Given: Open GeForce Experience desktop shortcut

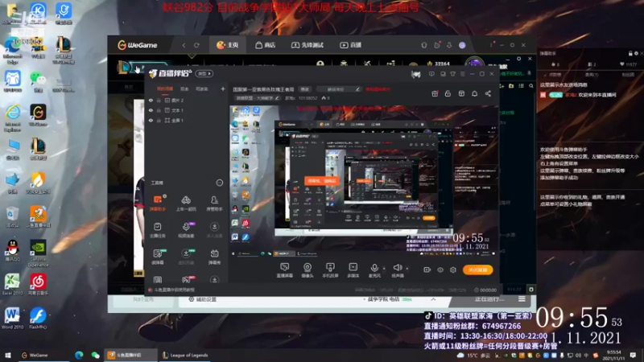Looking at the screenshot, I should (x=38, y=253).
